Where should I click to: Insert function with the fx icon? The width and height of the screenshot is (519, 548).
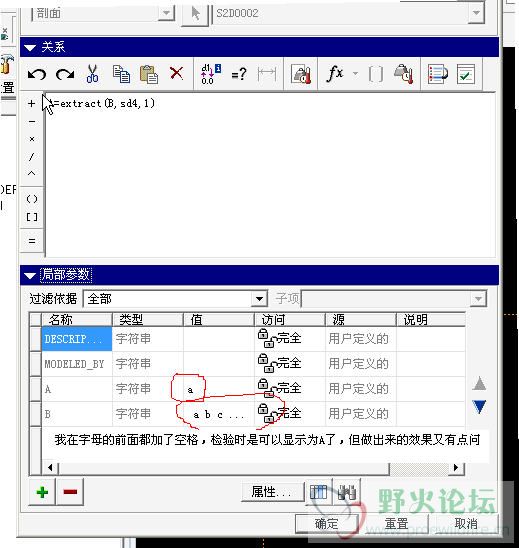[x=335, y=74]
